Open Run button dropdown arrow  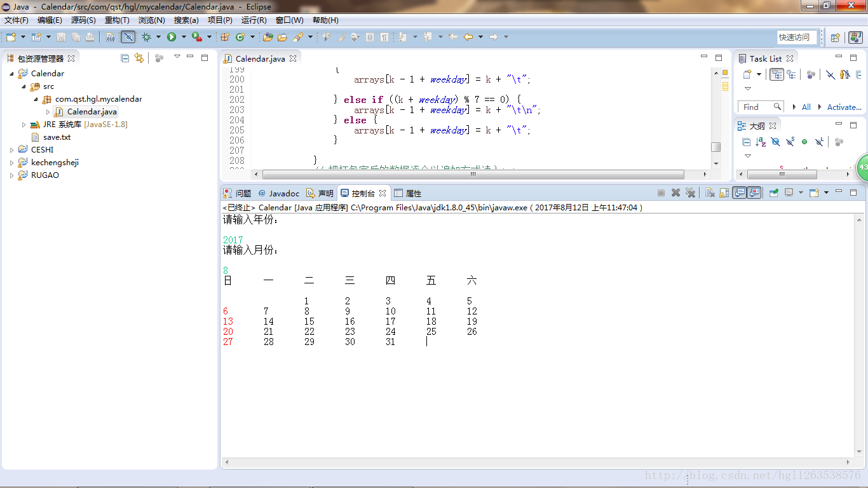point(184,37)
